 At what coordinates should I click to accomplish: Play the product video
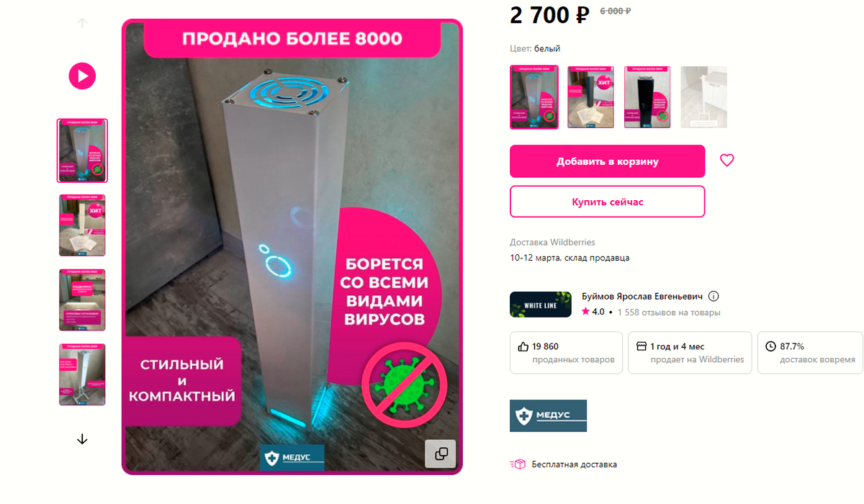tap(82, 76)
